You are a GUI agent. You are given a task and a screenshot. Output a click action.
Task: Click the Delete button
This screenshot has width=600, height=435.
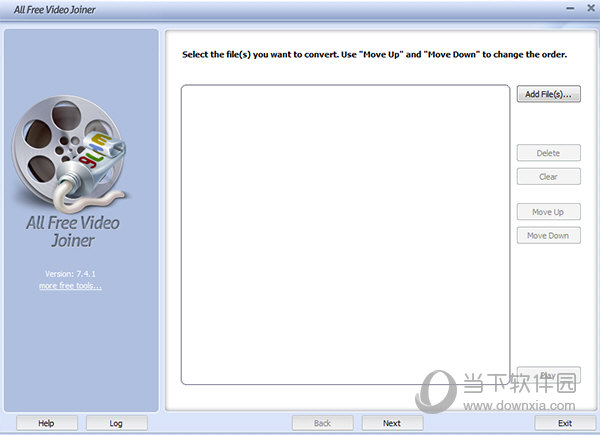click(548, 153)
